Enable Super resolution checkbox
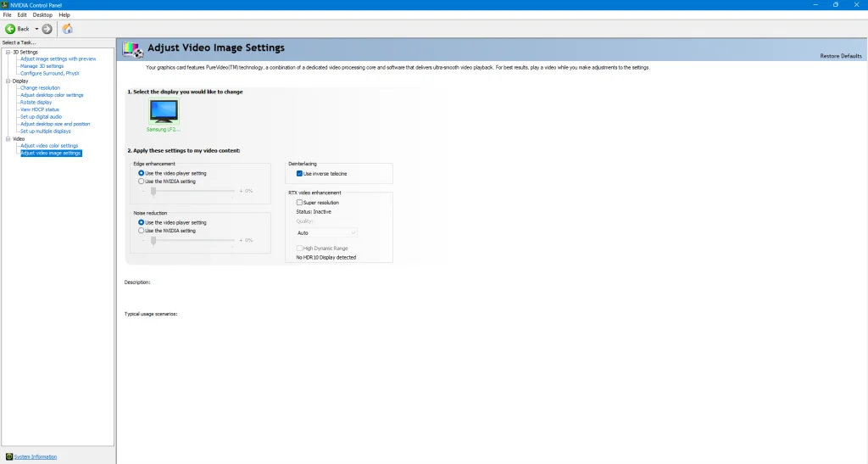The height and width of the screenshot is (464, 868). (x=299, y=203)
